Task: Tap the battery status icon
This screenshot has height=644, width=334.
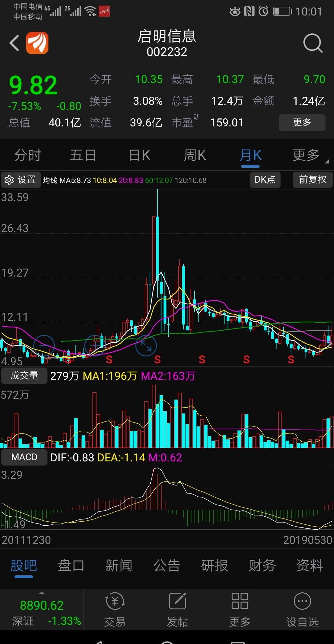Action: tap(283, 12)
